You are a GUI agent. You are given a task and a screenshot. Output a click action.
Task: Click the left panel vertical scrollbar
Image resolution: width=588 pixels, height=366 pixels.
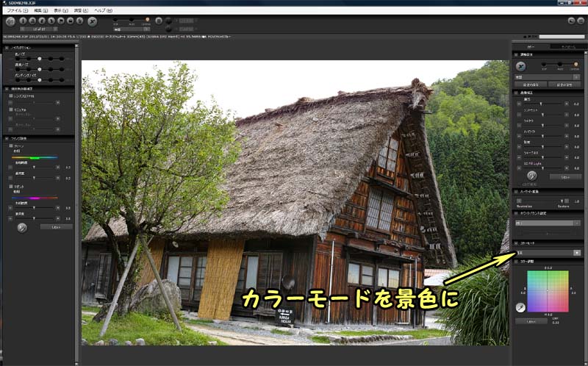pos(76,203)
